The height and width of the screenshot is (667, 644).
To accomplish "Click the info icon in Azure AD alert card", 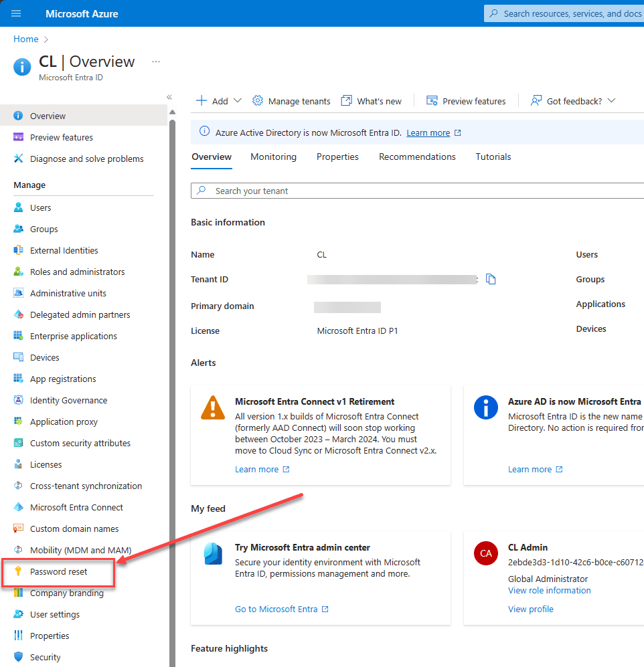I will click(485, 407).
